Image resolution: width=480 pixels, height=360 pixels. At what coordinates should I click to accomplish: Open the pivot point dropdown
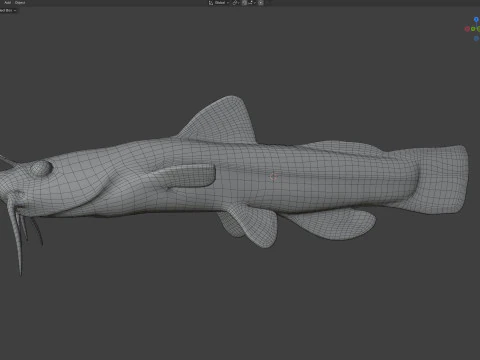coord(236,3)
